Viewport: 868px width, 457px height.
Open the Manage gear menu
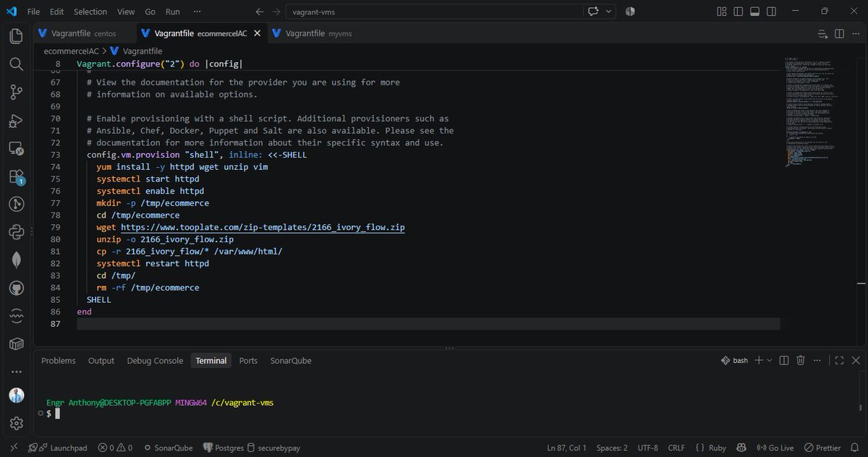(x=16, y=423)
